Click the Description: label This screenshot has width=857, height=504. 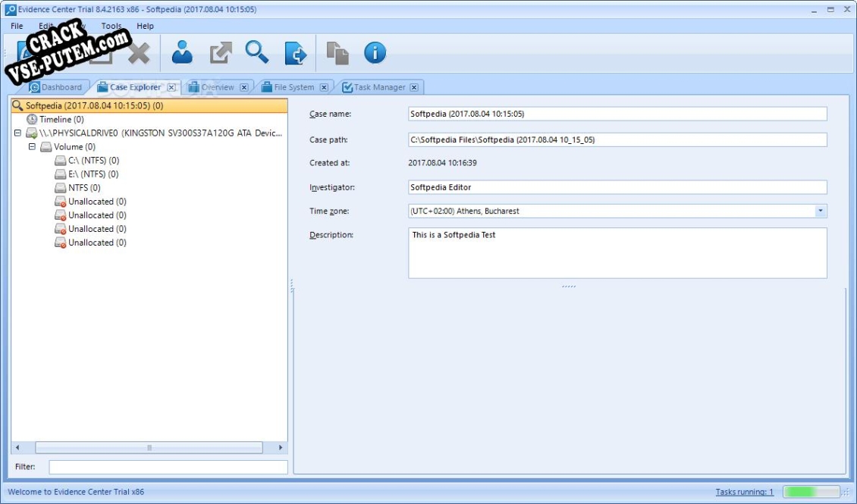(x=331, y=235)
